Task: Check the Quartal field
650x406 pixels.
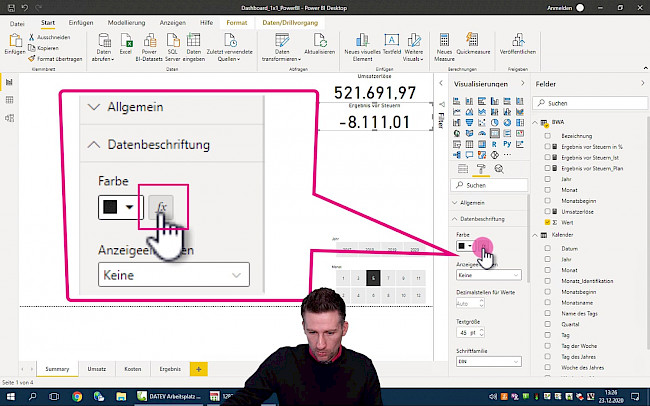Action: tap(548, 324)
